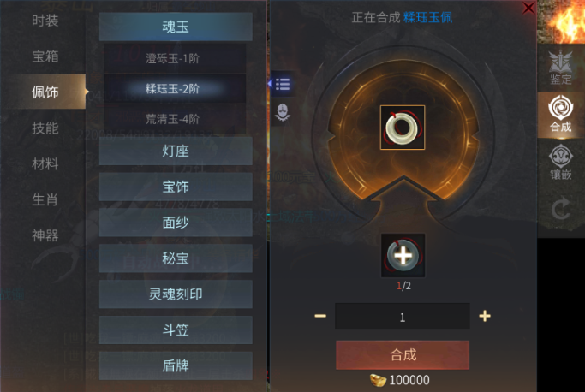Image resolution: width=585 pixels, height=392 pixels.
Task: Add material in the plus slot
Action: pos(403,256)
